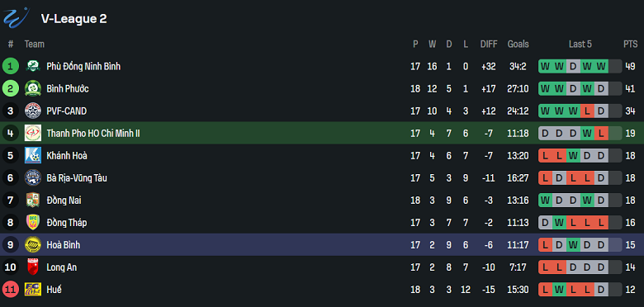Image resolution: width=644 pixels, height=307 pixels.
Task: Click the Đồng Nai team logo
Action: pos(33,201)
